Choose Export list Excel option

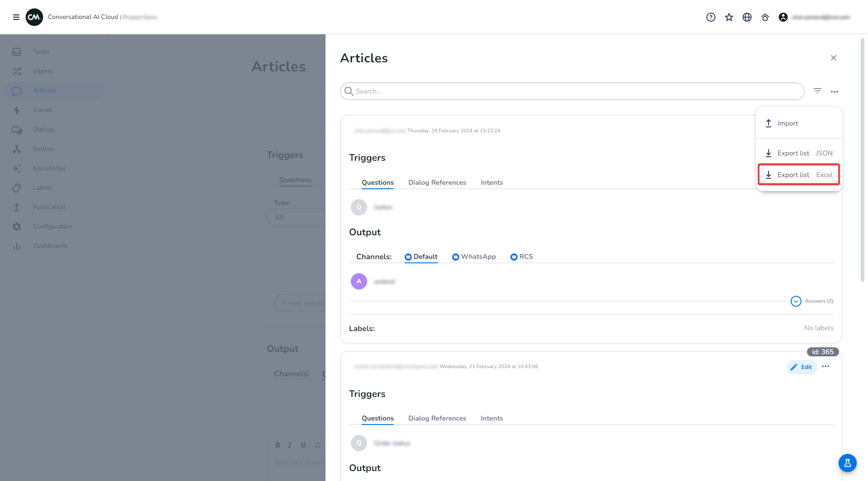coord(798,175)
